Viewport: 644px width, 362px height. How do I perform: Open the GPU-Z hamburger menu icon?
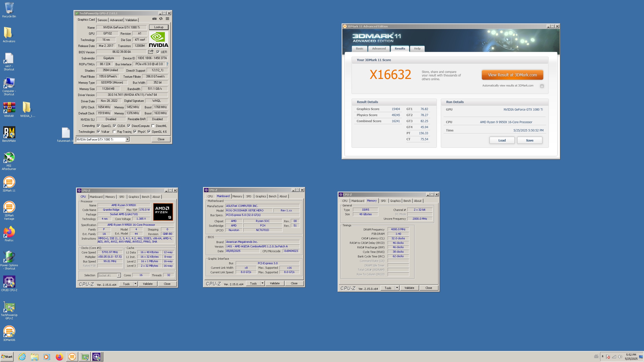(167, 19)
